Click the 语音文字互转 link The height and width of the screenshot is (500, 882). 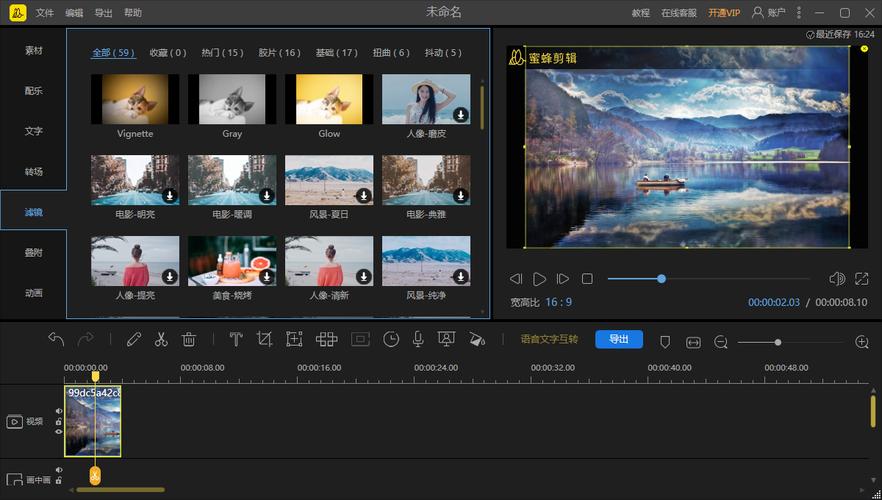(x=549, y=340)
